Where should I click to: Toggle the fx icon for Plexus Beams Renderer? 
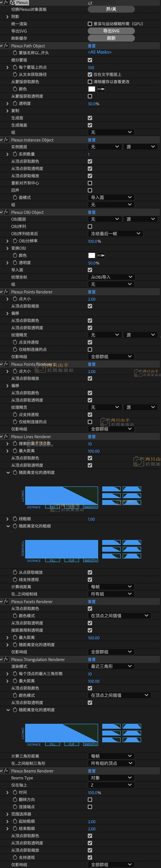(6, 771)
